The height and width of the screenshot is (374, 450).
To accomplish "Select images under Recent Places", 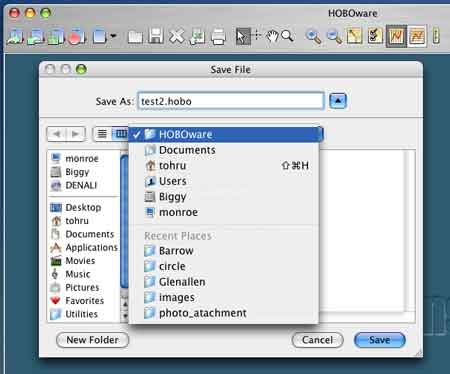I will point(224,297).
